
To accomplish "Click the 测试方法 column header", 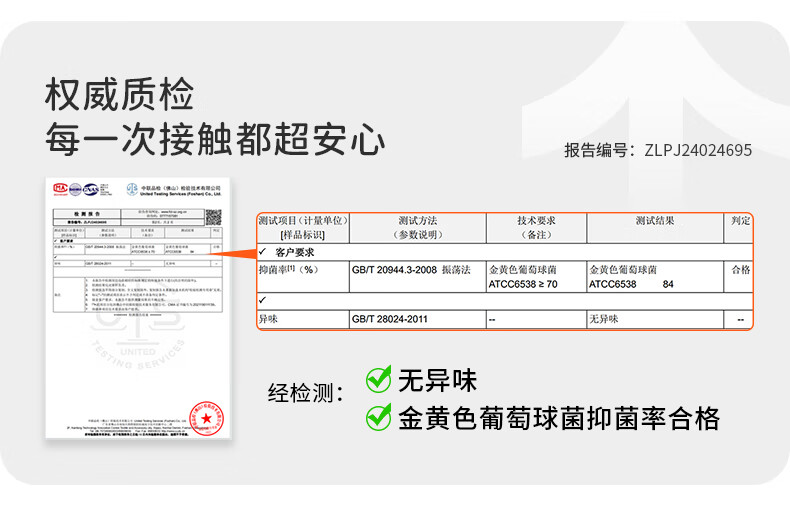I will coord(417,227).
